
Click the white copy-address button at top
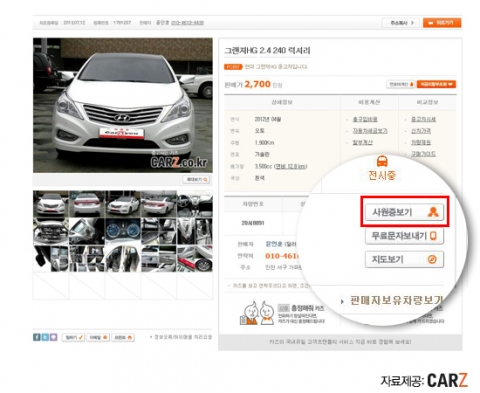(x=401, y=23)
